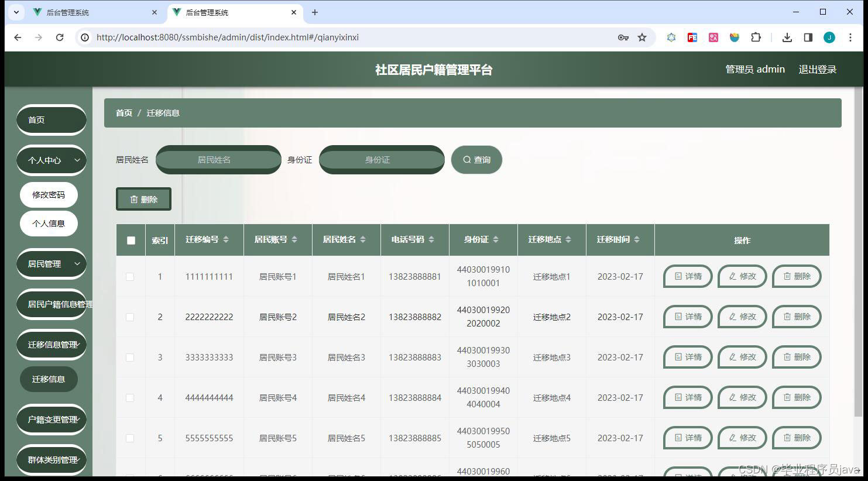Open the saved passwords key icon
868x481 pixels.
pos(623,37)
